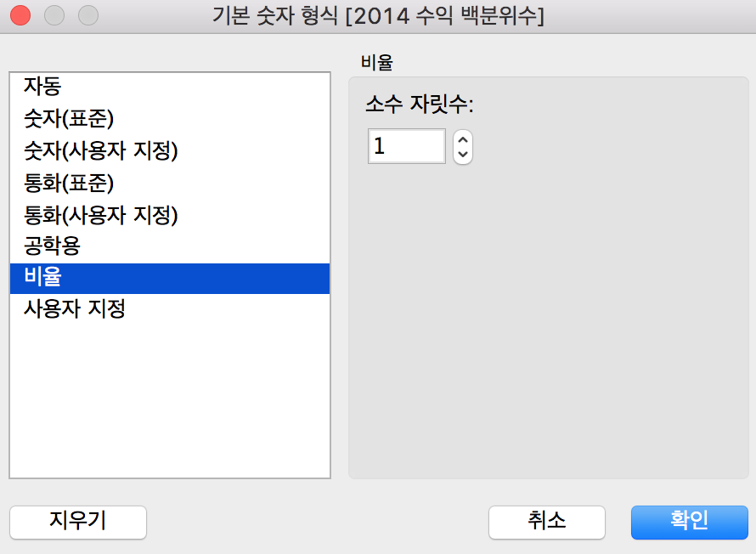This screenshot has width=756, height=554.
Task: Increase decimal places with up arrow
Action: 463,140
